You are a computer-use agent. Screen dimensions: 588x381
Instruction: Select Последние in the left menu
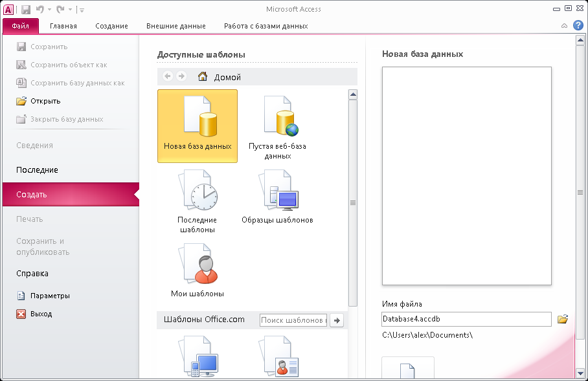[x=37, y=170]
